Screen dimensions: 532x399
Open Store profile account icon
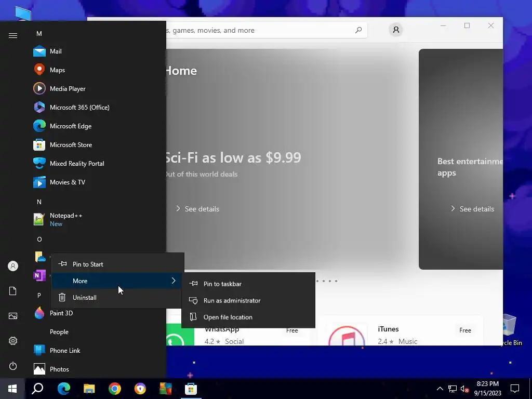point(396,30)
